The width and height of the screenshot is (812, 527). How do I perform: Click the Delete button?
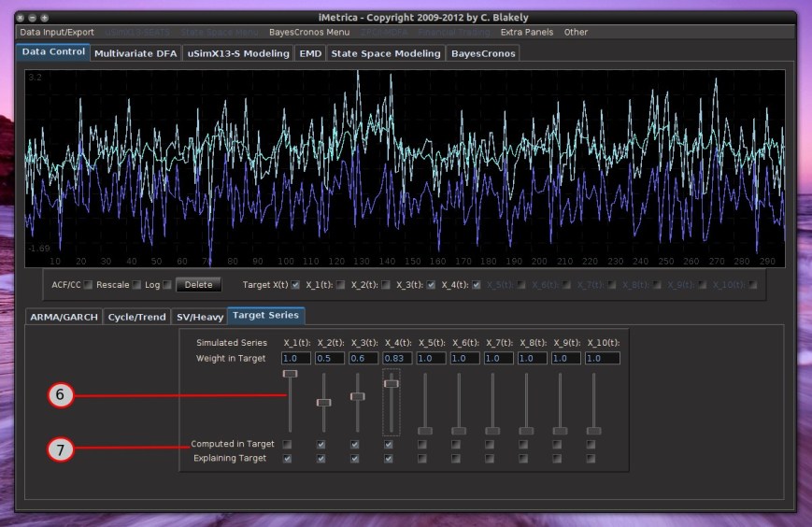(198, 285)
